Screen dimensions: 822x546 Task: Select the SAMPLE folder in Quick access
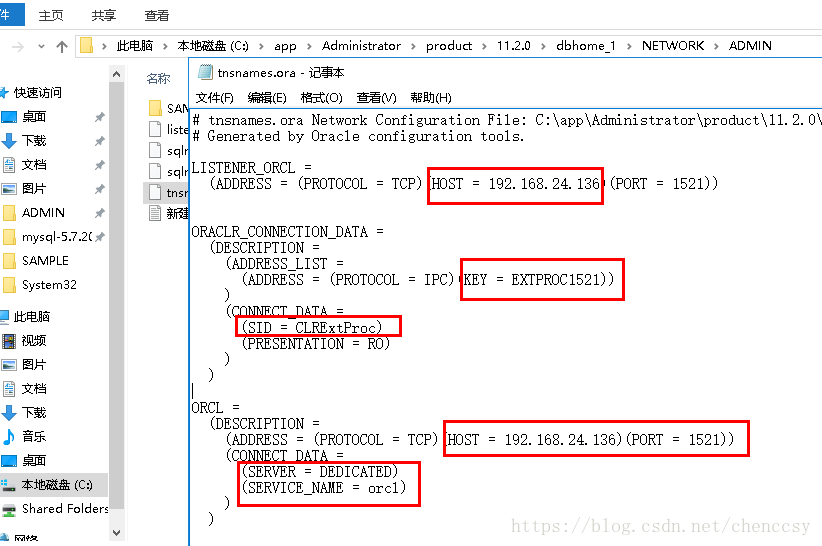(45, 260)
